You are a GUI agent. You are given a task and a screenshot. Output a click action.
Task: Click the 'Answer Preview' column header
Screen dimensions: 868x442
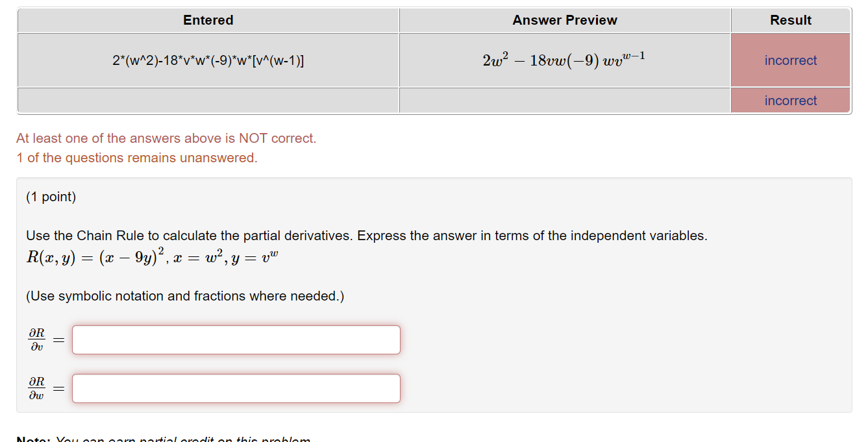(564, 20)
